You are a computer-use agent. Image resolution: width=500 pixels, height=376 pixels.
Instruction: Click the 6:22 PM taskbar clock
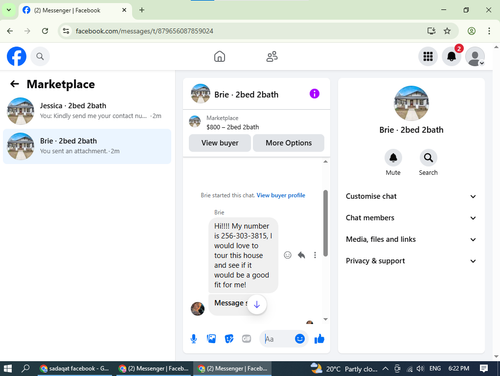click(x=458, y=368)
